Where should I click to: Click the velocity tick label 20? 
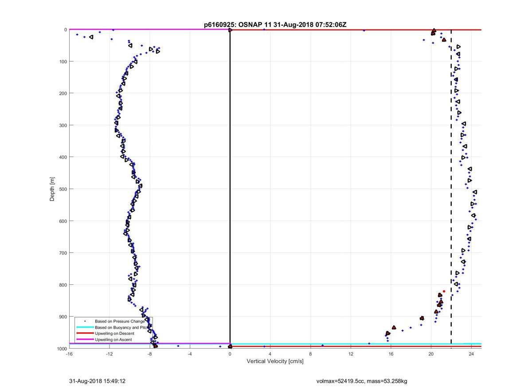[x=431, y=354]
